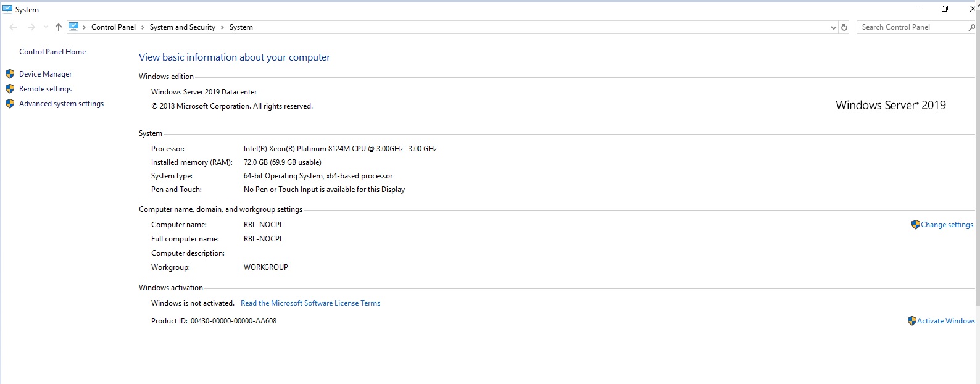Click the shield icon beside Remote settings
980x384 pixels.
(10, 89)
